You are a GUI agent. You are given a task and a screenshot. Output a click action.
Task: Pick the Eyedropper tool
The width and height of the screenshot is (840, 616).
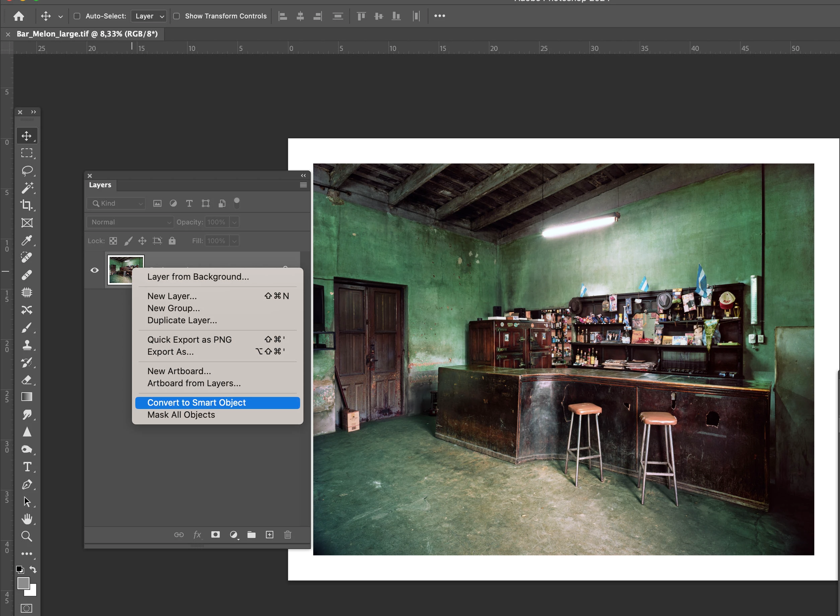26,240
